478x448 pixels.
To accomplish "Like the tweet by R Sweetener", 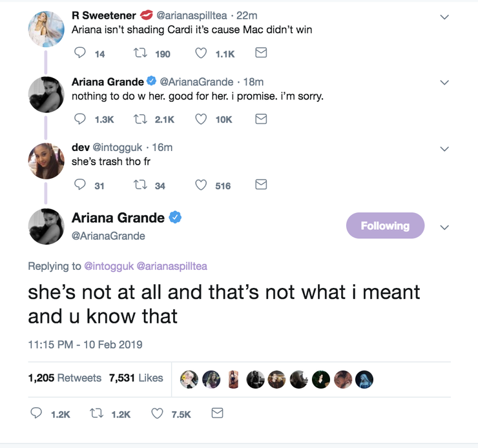I will [x=201, y=54].
